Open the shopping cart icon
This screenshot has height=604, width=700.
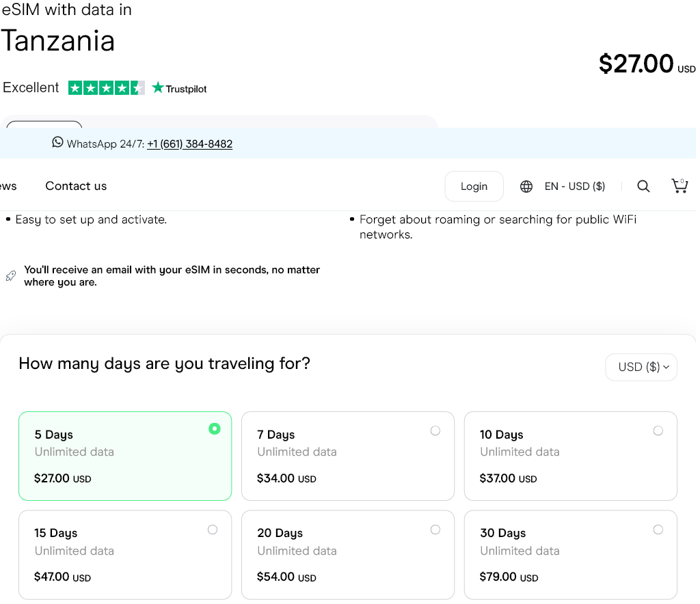point(679,186)
